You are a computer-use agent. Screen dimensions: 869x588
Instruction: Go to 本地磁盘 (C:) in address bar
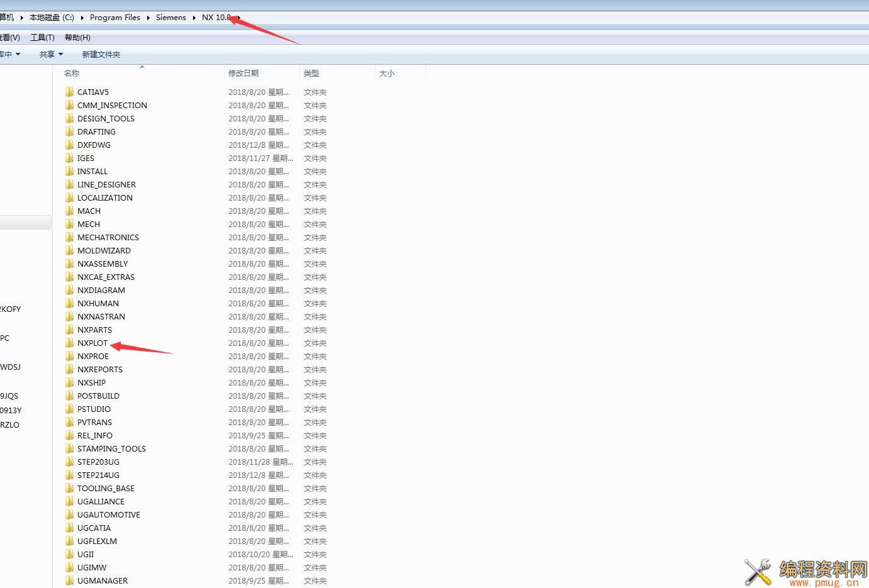pyautogui.click(x=52, y=18)
